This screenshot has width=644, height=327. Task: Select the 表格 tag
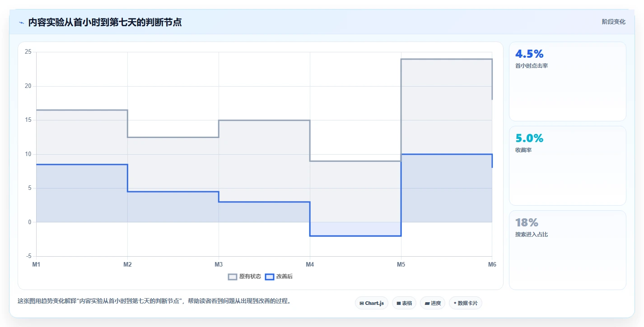tap(404, 303)
